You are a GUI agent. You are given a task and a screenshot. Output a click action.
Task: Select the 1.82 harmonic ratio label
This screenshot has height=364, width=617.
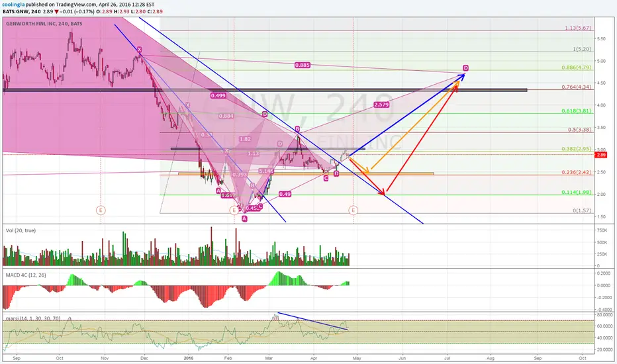[245, 139]
